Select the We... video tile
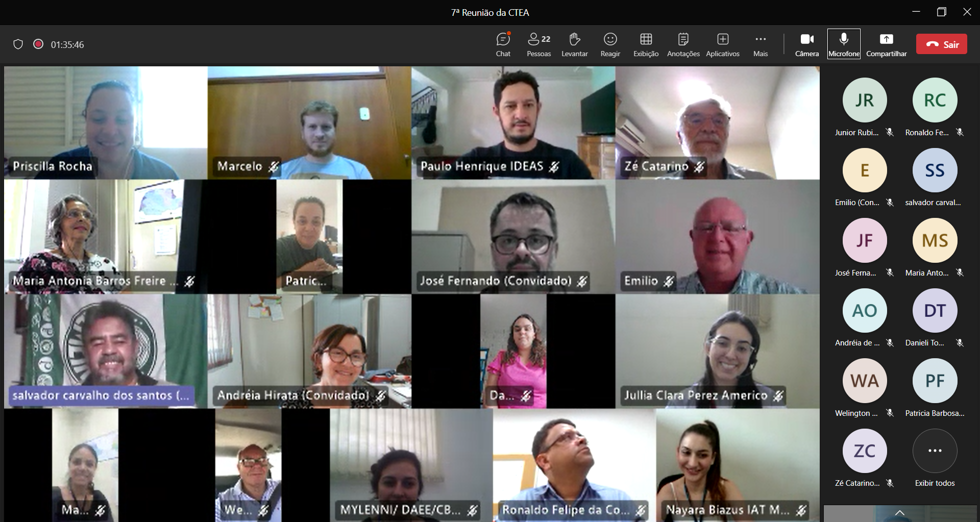The height and width of the screenshot is (522, 980). click(x=248, y=465)
